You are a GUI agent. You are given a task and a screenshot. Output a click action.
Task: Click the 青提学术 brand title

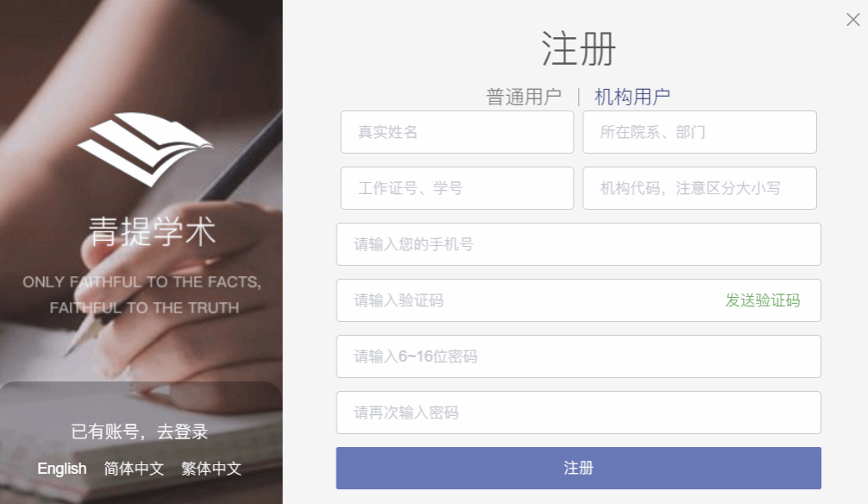point(152,231)
